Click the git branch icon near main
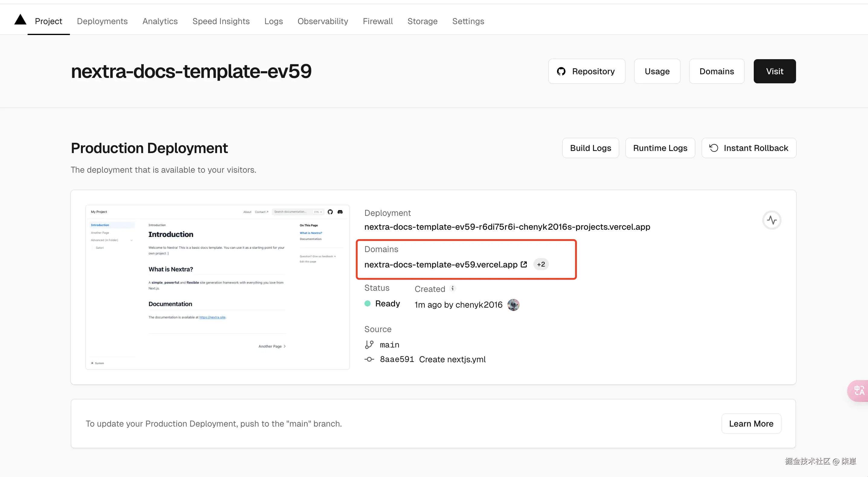The height and width of the screenshot is (477, 868). [x=369, y=344]
